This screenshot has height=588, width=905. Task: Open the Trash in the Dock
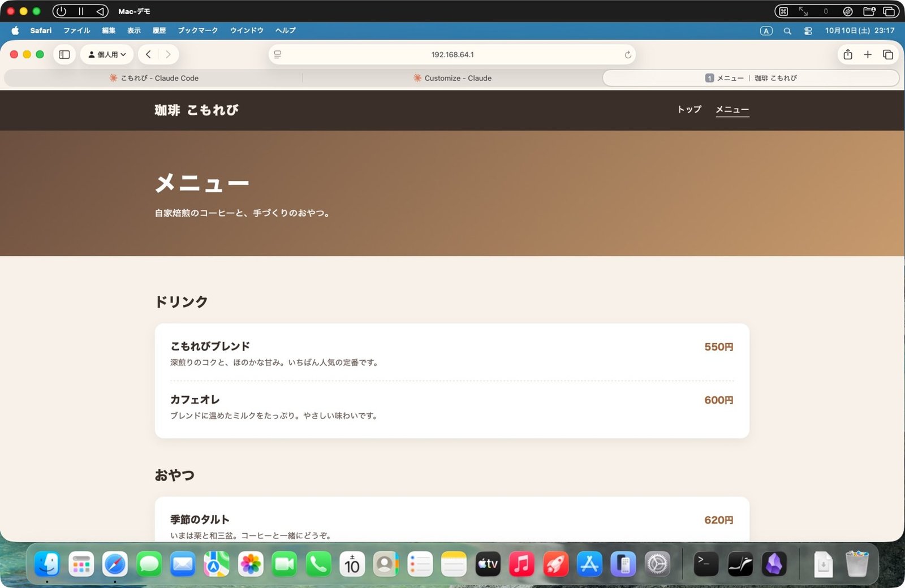(x=857, y=564)
